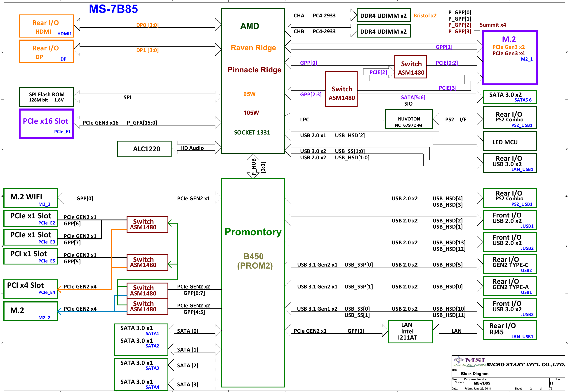This screenshot has height=392, width=568.
Task: Select the LED MCU block
Action: [510, 141]
